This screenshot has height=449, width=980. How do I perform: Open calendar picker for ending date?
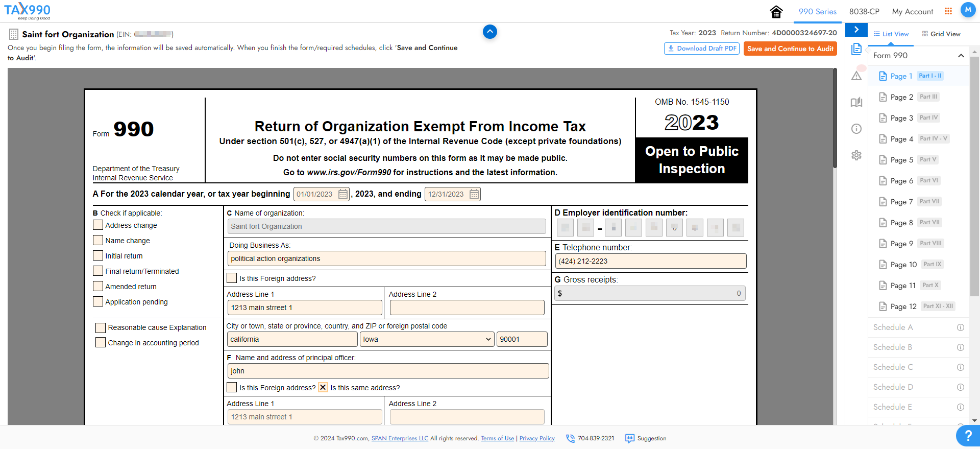[474, 194]
